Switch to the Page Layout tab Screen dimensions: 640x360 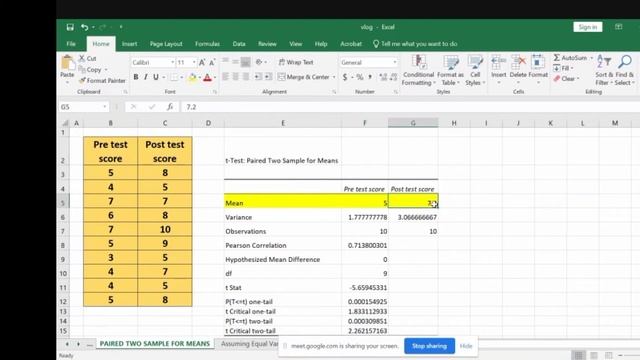pos(166,44)
